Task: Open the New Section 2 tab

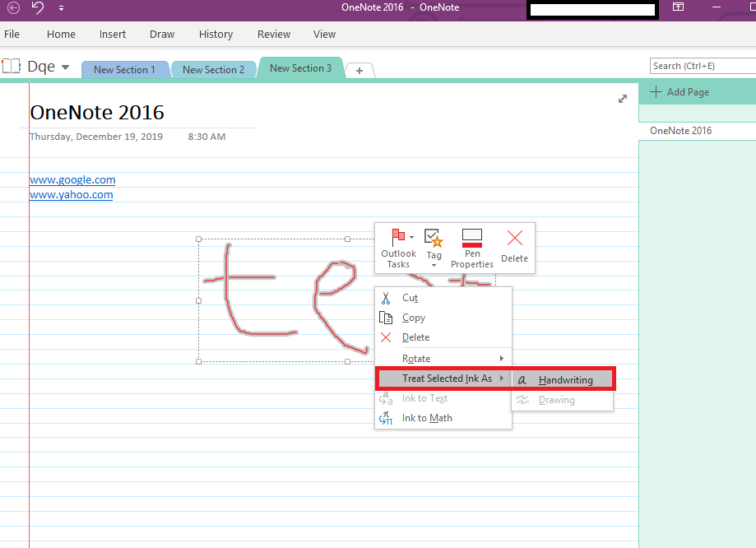Action: (x=214, y=70)
